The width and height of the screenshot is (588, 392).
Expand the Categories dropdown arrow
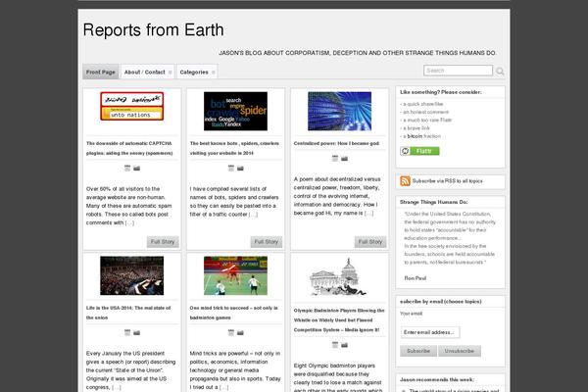(213, 72)
